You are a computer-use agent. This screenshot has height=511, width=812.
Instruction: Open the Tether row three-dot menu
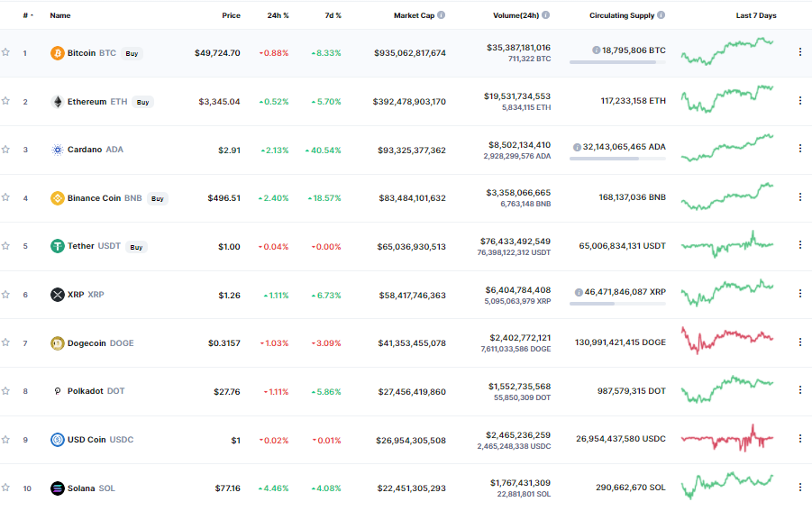click(800, 245)
